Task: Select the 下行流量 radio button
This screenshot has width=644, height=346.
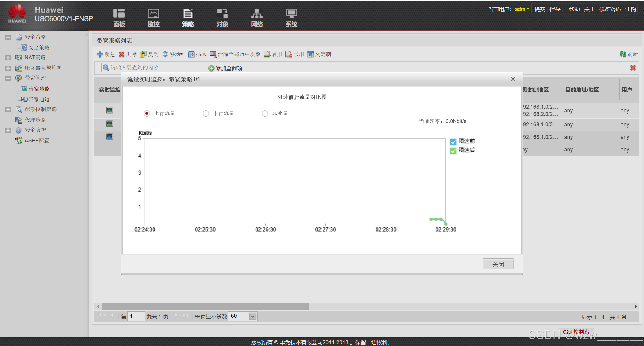Action: pyautogui.click(x=206, y=114)
